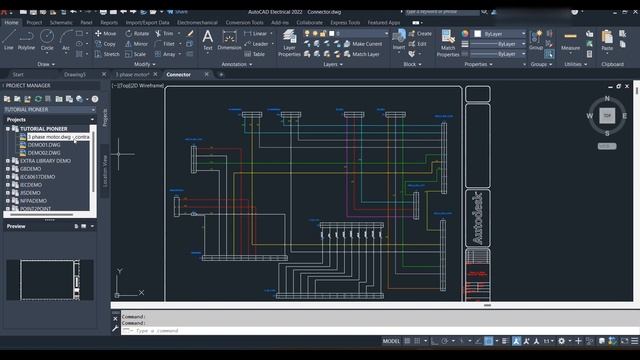Activate the Scale command

point(135,54)
